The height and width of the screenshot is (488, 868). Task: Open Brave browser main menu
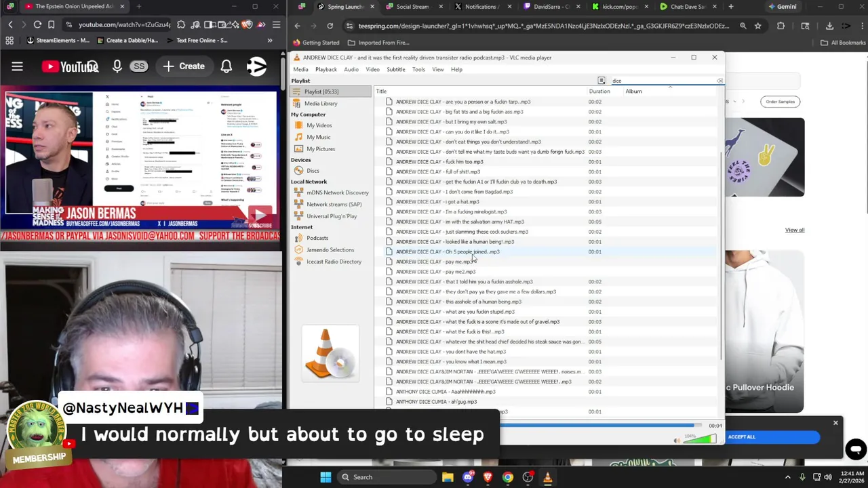click(276, 24)
